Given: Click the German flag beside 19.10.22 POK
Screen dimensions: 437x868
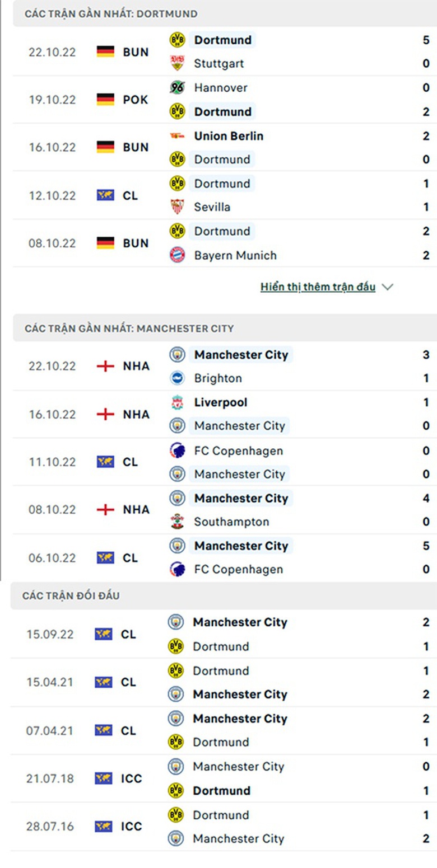Looking at the screenshot, I should pyautogui.click(x=105, y=100).
